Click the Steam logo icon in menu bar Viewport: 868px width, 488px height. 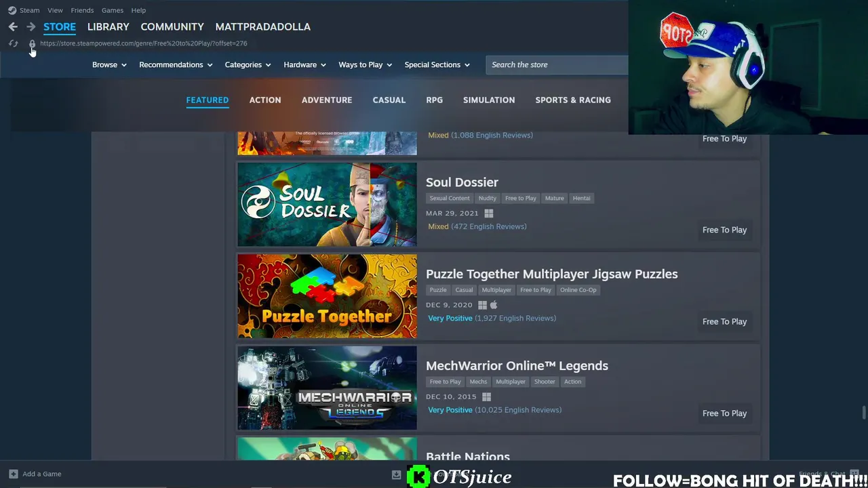pos(12,10)
